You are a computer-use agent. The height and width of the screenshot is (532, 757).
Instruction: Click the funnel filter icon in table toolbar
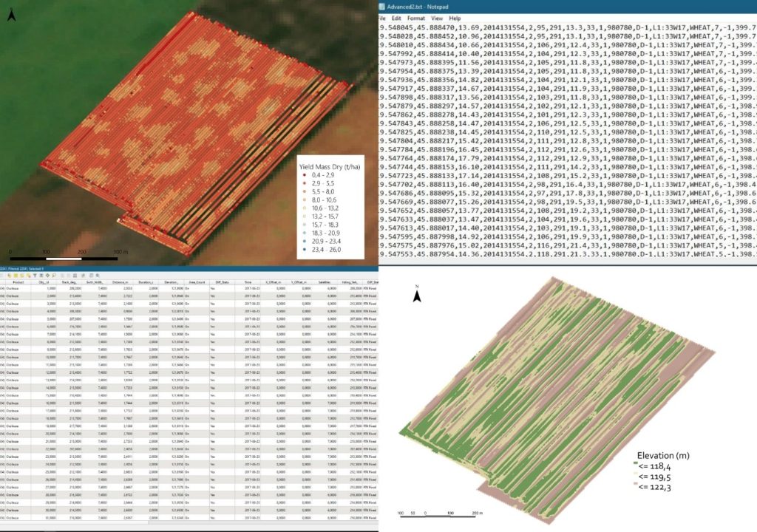[x=35, y=275]
